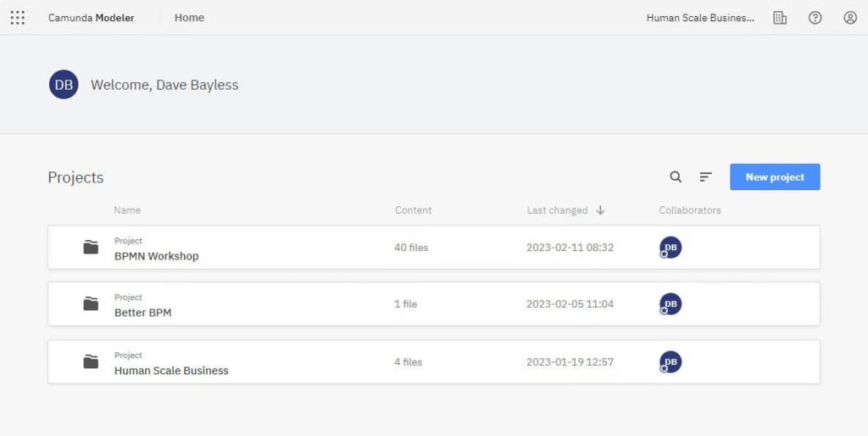Image resolution: width=868 pixels, height=436 pixels.
Task: Click the BPMN Workshop folder icon
Action: coord(91,248)
